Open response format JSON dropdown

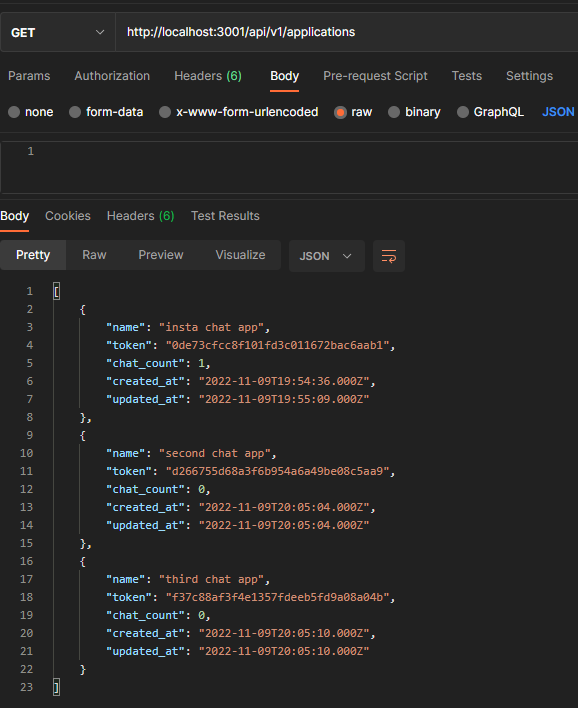[326, 256]
